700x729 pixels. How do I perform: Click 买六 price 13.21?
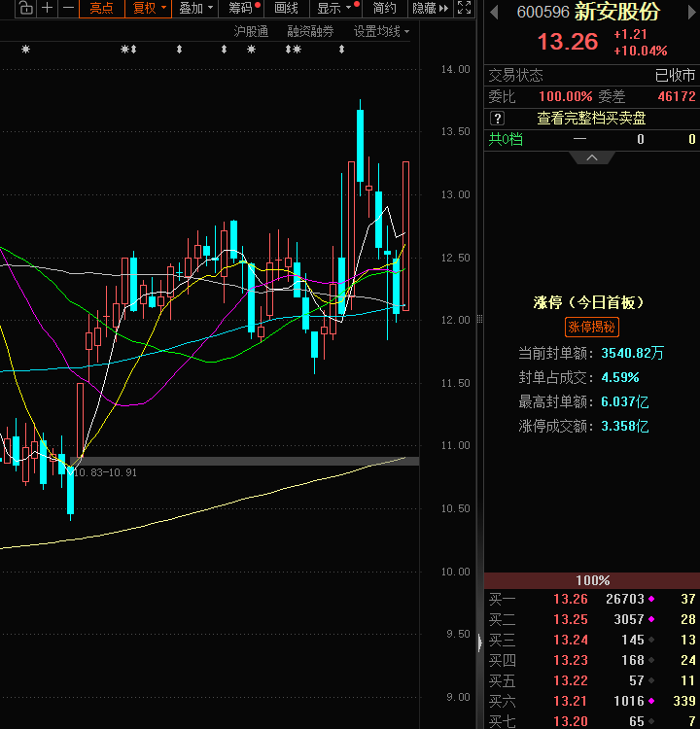click(571, 701)
